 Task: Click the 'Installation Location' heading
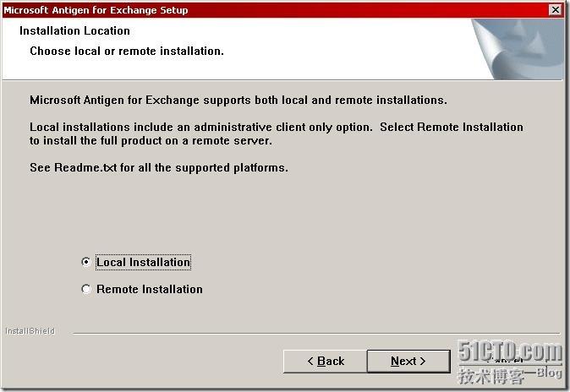point(74,31)
